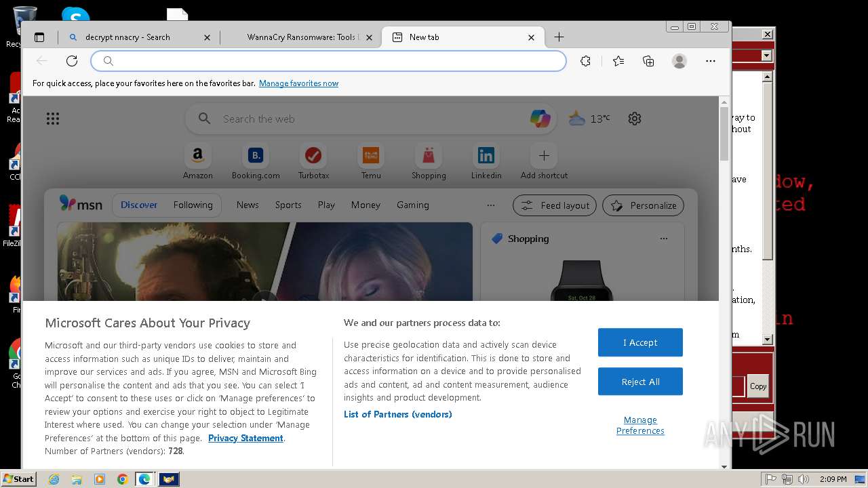The height and width of the screenshot is (488, 868).
Task: Switch to WannaCry Ransomware tab
Action: tap(300, 37)
